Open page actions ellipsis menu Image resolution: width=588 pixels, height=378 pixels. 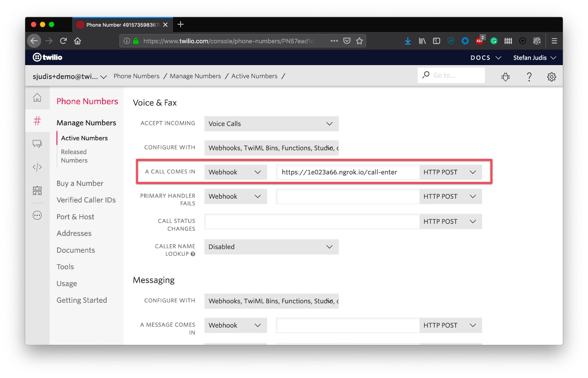pyautogui.click(x=334, y=41)
